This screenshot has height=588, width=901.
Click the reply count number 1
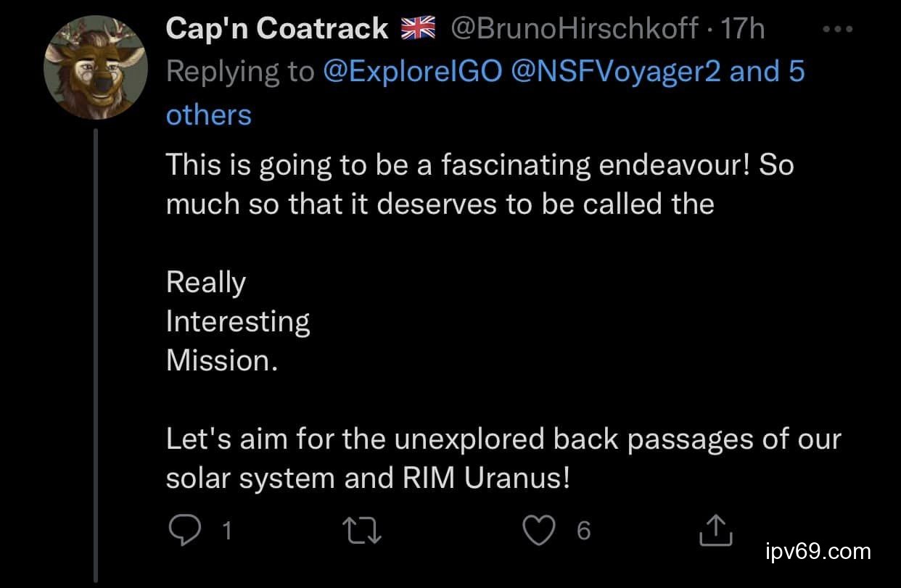click(226, 531)
